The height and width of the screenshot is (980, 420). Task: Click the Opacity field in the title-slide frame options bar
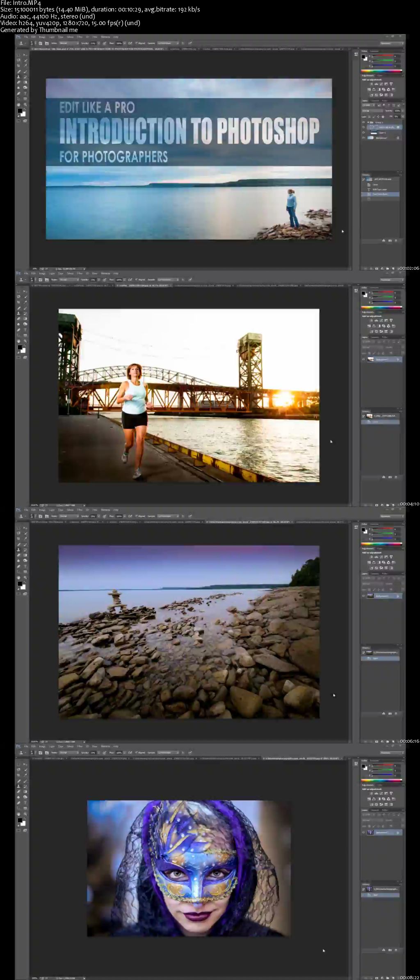[94, 43]
